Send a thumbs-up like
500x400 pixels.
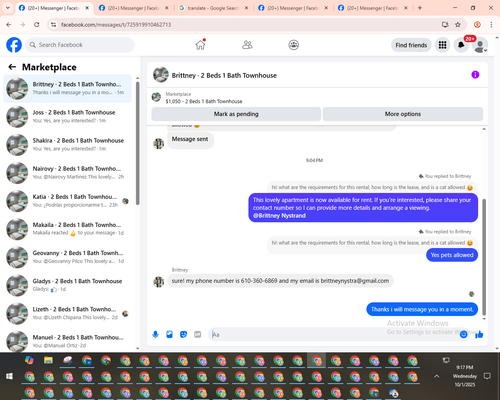coord(479,334)
